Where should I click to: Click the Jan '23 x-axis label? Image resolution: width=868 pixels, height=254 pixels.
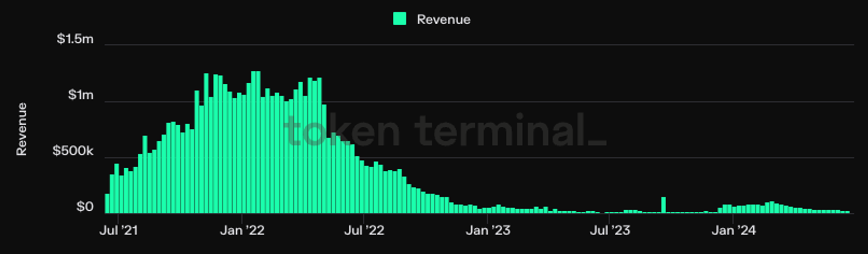488,230
